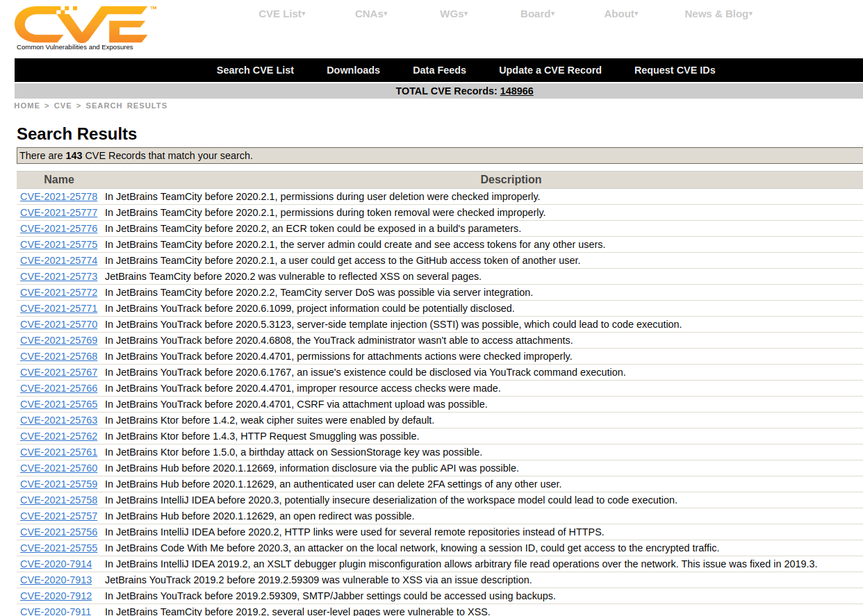
Task: Open CVE-2021-25773 record
Action: coord(59,276)
